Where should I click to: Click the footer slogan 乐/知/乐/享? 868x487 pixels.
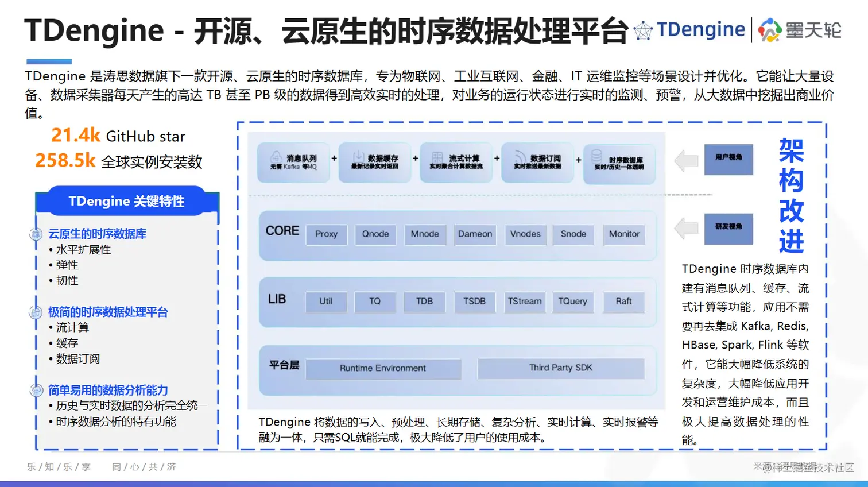coord(59,467)
